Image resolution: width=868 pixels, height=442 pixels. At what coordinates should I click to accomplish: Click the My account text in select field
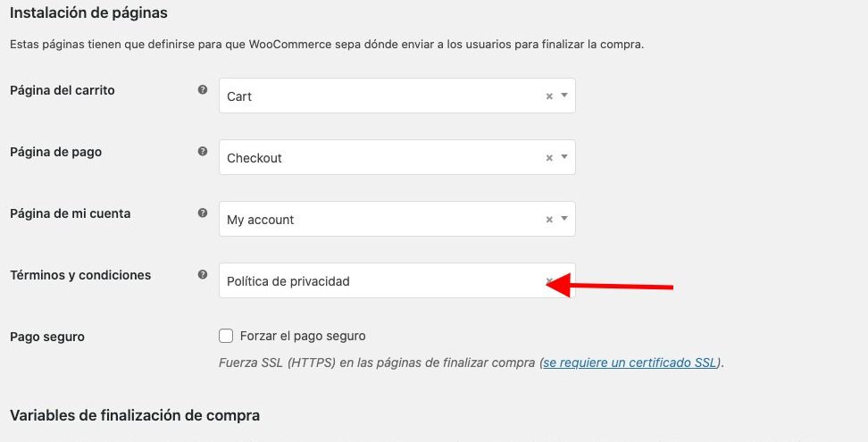click(x=260, y=221)
